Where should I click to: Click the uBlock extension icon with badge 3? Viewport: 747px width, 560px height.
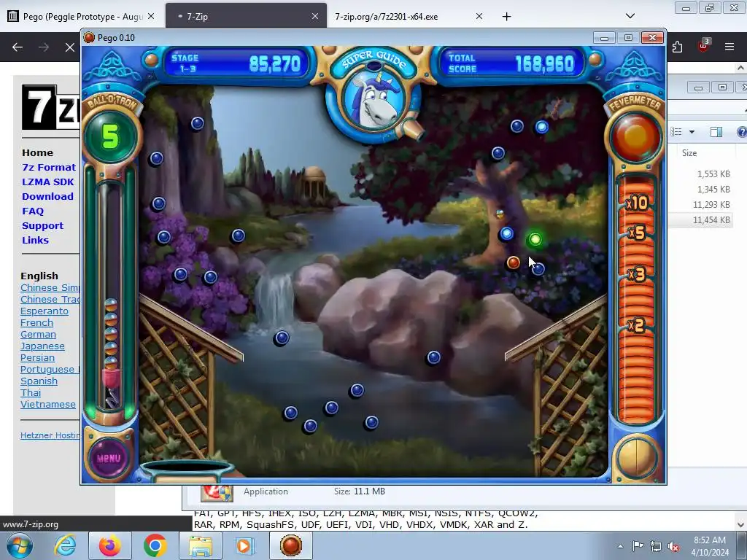point(703,46)
